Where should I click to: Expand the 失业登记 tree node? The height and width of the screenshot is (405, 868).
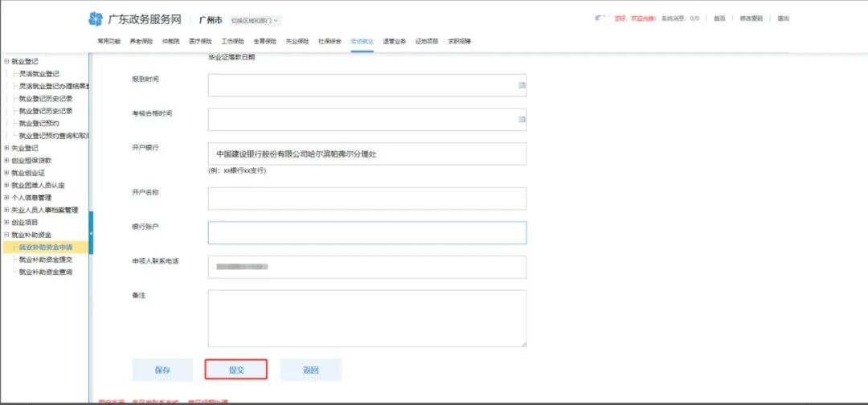coord(6,149)
